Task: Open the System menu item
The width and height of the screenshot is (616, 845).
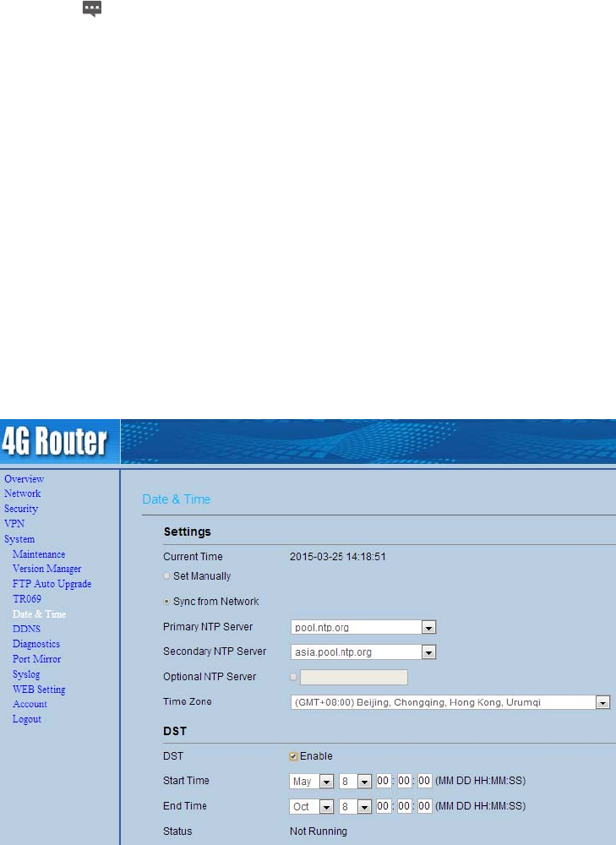Action: 19,539
